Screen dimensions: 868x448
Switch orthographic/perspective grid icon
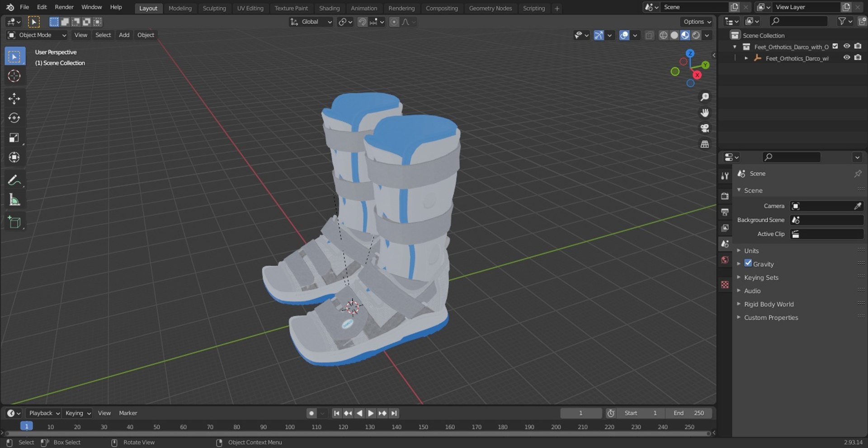(704, 144)
